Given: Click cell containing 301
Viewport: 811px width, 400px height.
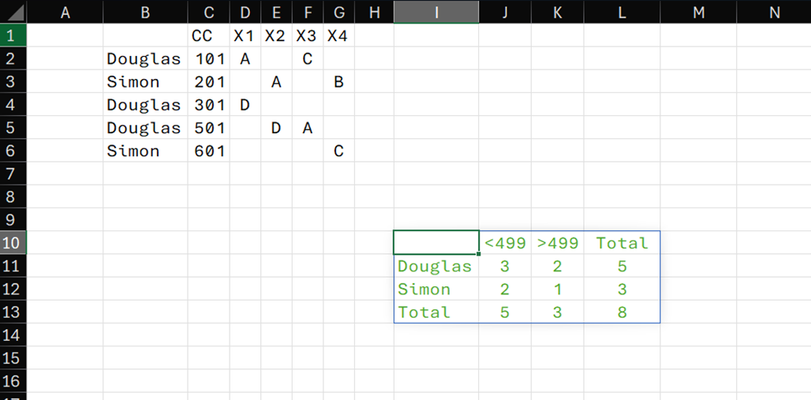Looking at the screenshot, I should [x=208, y=105].
